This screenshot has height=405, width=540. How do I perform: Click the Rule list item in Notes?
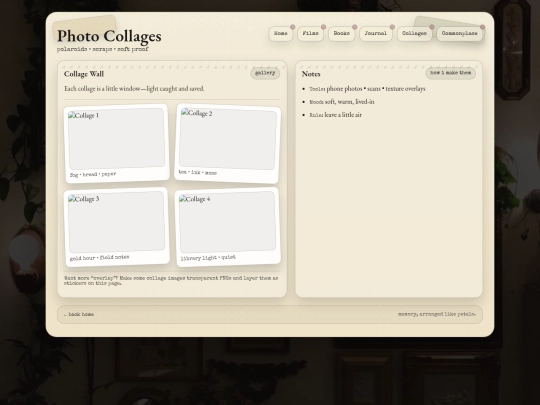coord(335,115)
